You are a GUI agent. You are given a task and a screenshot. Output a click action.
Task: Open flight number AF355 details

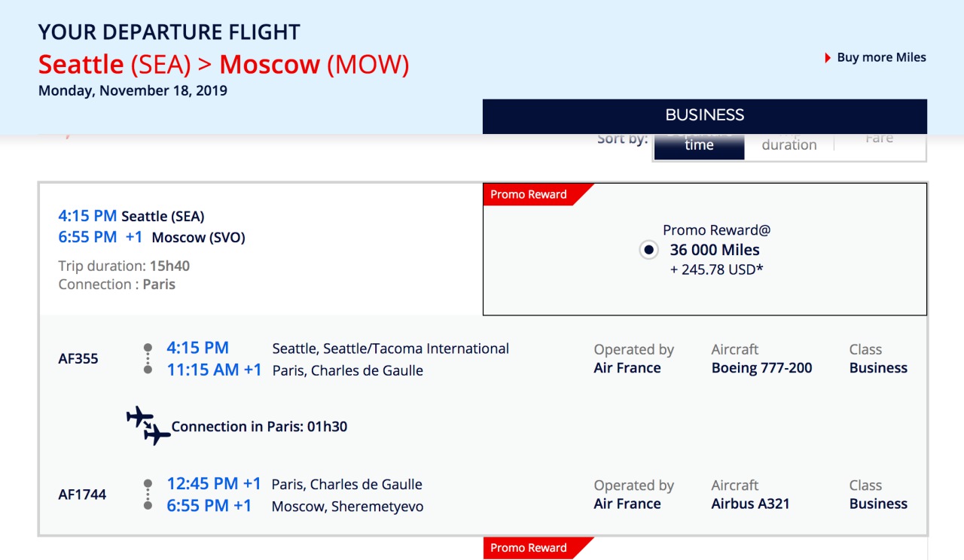tap(78, 359)
